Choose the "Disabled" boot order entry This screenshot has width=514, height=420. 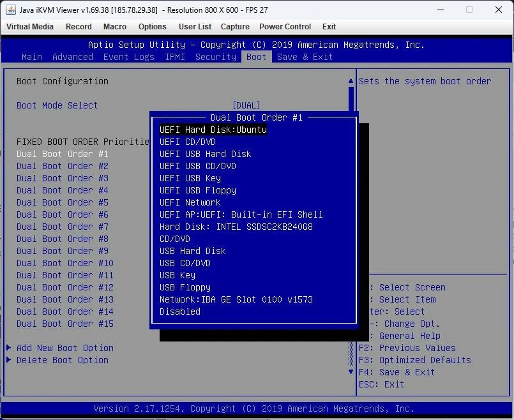(x=179, y=311)
